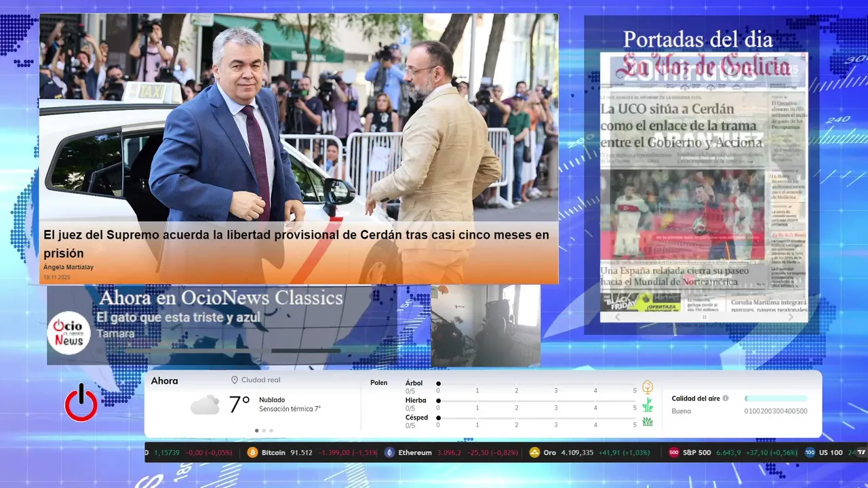Click the OcioNews Classics logo
This screenshot has width=868, height=488.
tap(68, 333)
